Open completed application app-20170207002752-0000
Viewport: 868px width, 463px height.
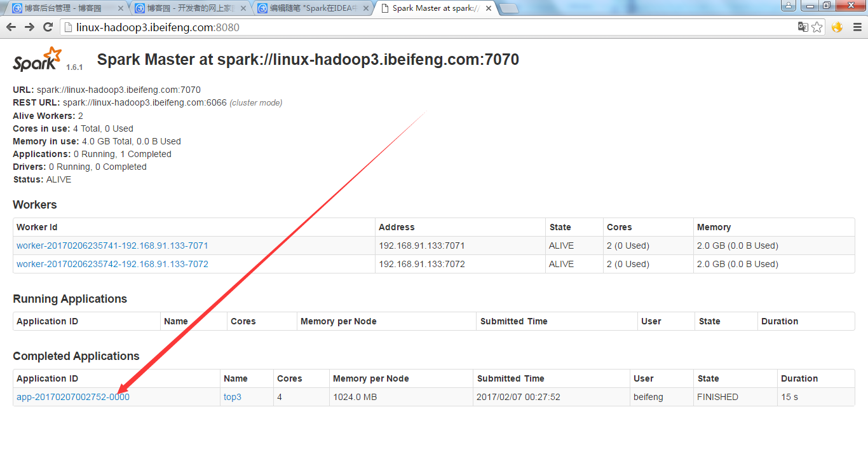coord(73,397)
